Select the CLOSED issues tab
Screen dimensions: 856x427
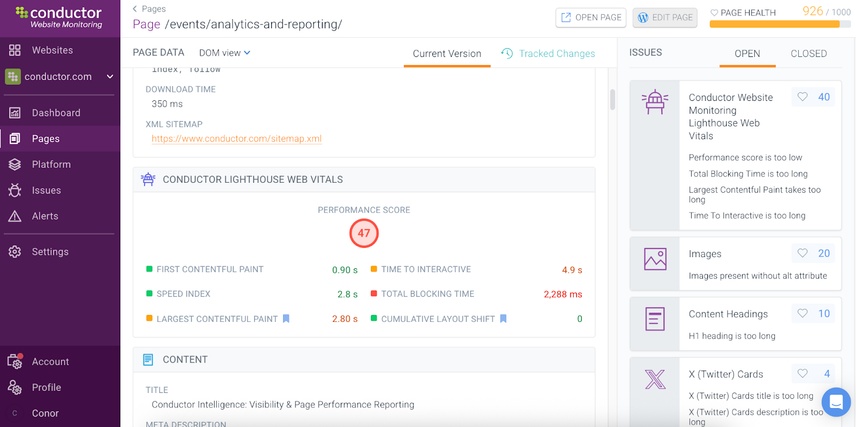click(x=809, y=54)
